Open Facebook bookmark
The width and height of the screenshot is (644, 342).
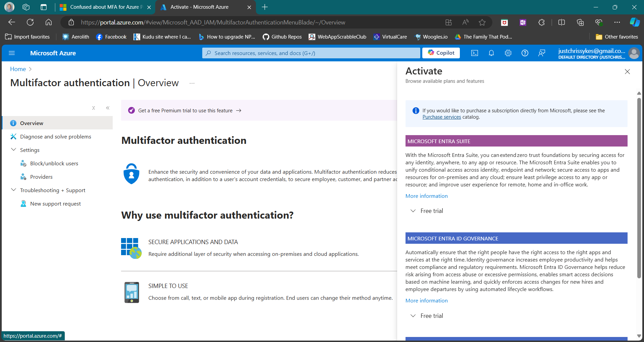(x=111, y=37)
